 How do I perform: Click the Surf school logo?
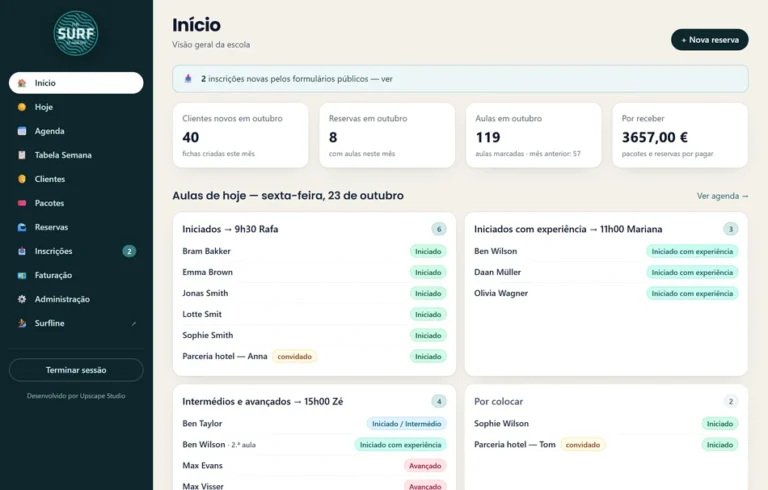[x=76, y=33]
